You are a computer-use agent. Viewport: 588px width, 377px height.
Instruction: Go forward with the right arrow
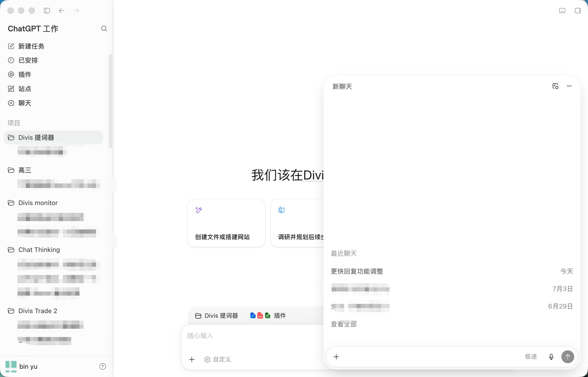click(x=76, y=11)
